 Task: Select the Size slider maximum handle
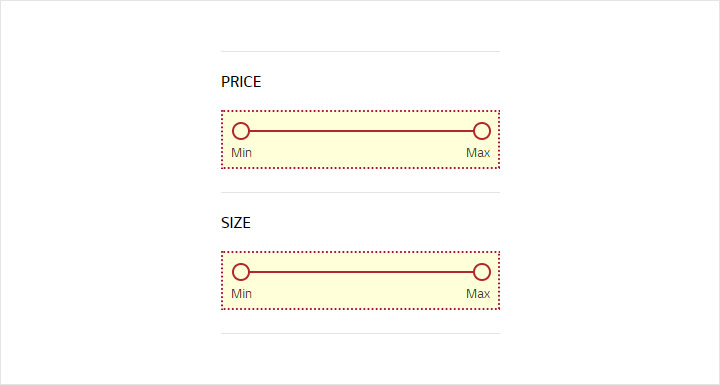tap(482, 272)
